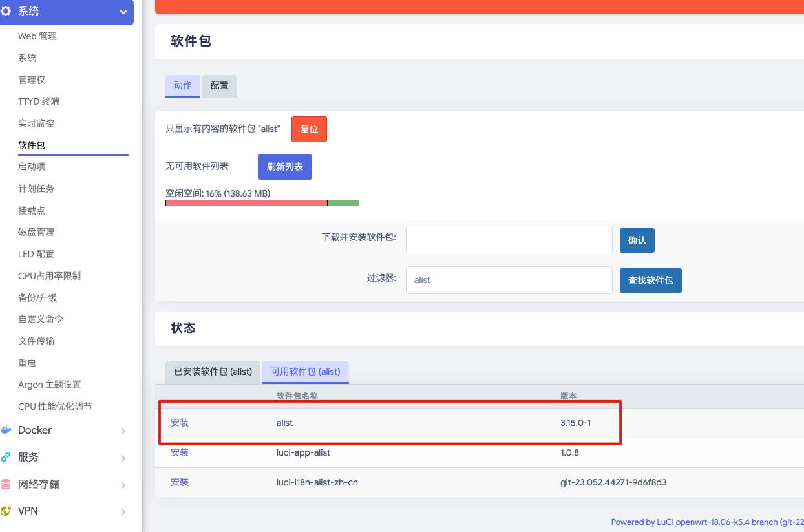Open the 已安装软件包 (alist) tab
The height and width of the screenshot is (532, 804).
[212, 372]
